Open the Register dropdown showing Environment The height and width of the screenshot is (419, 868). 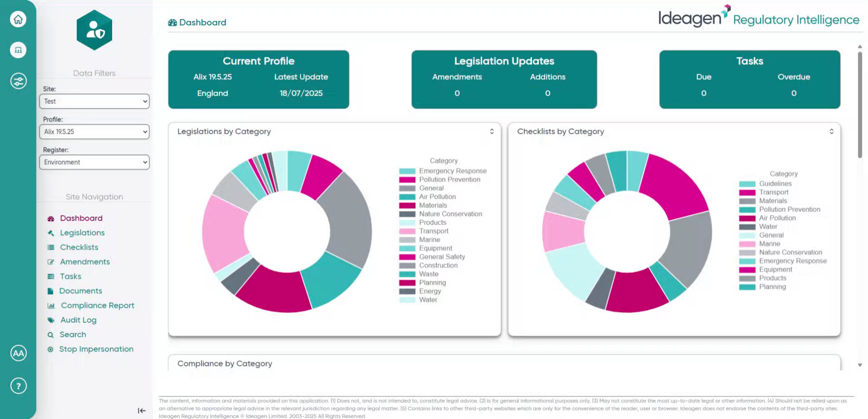(94, 162)
